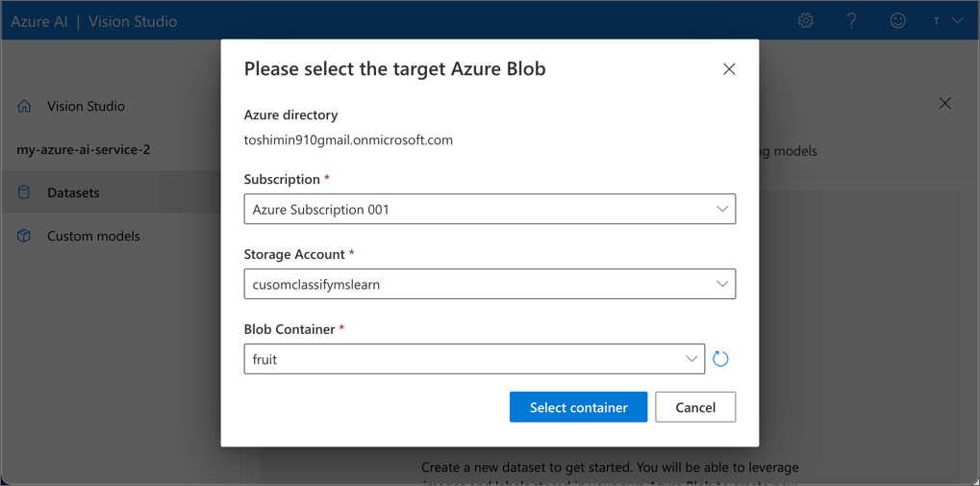Screen dimensions: 980x486
Task: Open the Subscription dropdown
Action: point(490,210)
